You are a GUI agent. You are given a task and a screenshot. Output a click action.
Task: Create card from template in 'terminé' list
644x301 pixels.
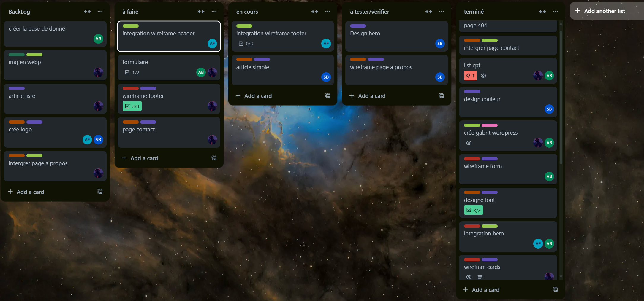coord(555,289)
